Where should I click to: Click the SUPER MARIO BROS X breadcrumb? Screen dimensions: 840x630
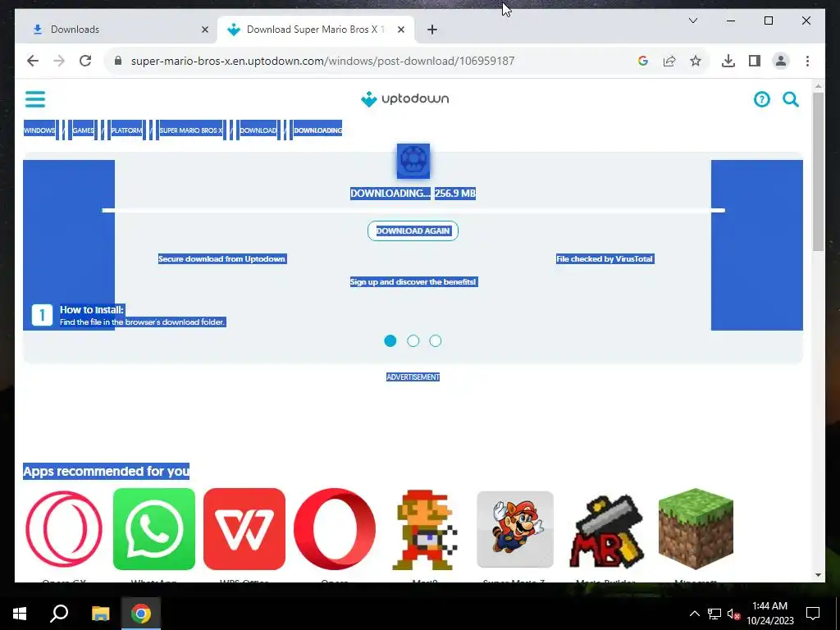[190, 130]
